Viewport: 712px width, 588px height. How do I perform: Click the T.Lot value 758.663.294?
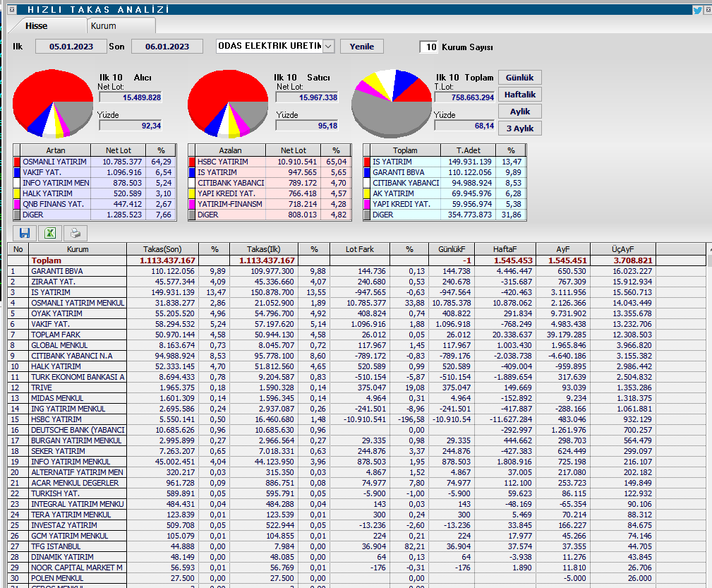click(464, 97)
